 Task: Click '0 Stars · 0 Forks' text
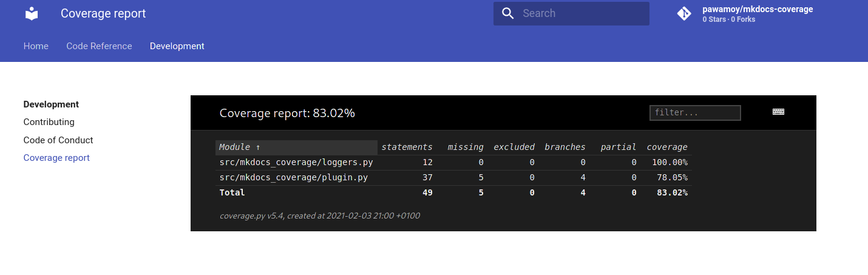point(728,19)
